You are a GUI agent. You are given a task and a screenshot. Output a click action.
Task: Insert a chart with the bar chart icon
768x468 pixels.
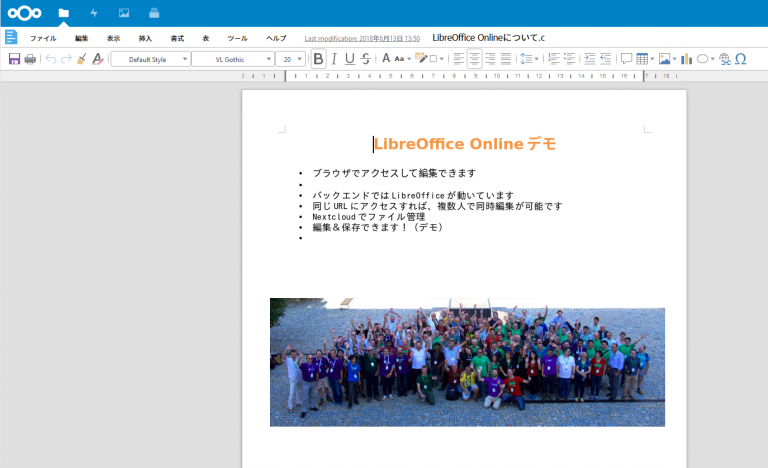[x=686, y=59]
